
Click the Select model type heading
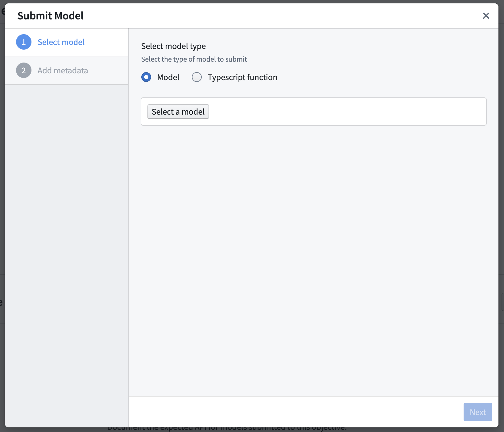coord(173,46)
